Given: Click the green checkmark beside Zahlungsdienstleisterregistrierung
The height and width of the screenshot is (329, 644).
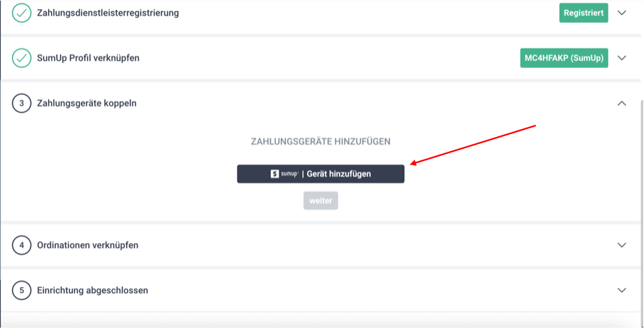Looking at the screenshot, I should pos(21,13).
